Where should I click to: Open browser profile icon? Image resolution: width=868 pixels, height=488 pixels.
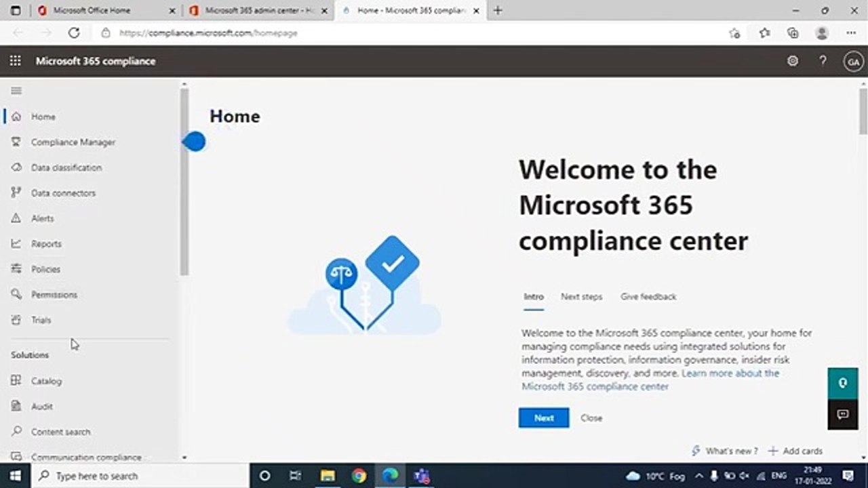coord(822,33)
